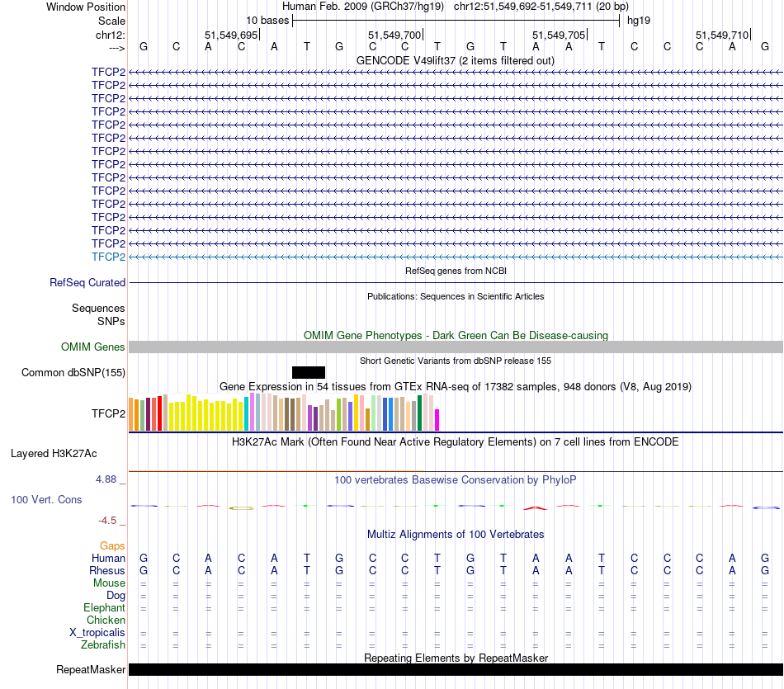Click the RefSeq Curated track label
The height and width of the screenshot is (689, 784).
coord(87,282)
